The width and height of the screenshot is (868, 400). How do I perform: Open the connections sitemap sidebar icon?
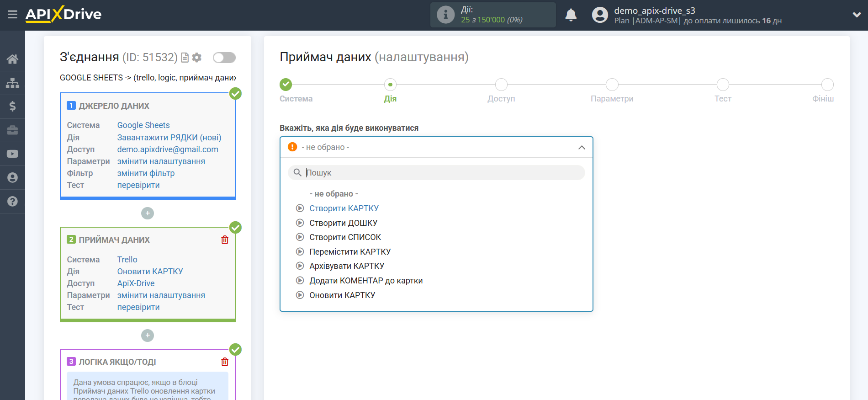tap(12, 83)
